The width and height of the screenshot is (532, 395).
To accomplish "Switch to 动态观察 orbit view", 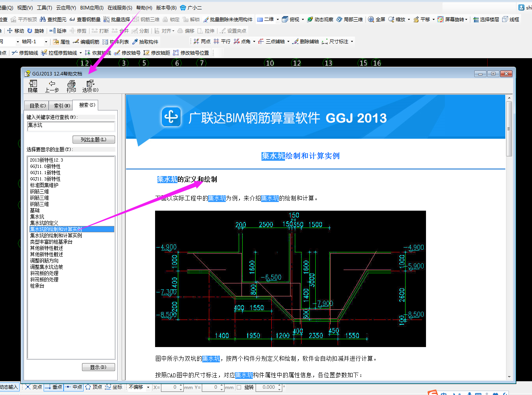I will [320, 19].
